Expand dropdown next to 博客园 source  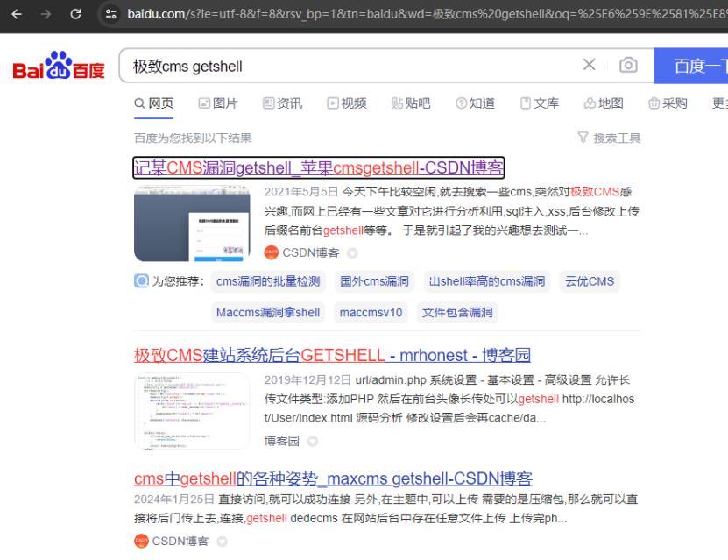click(x=313, y=441)
